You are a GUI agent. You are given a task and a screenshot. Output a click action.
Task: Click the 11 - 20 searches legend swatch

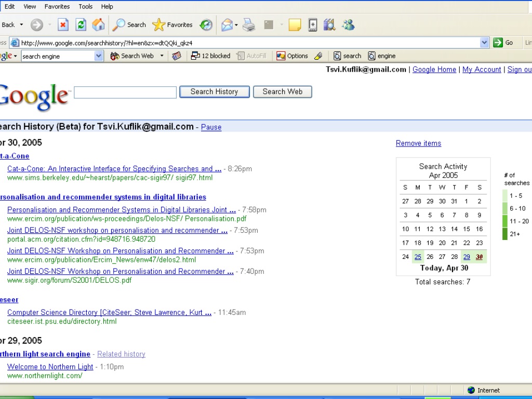click(505, 221)
